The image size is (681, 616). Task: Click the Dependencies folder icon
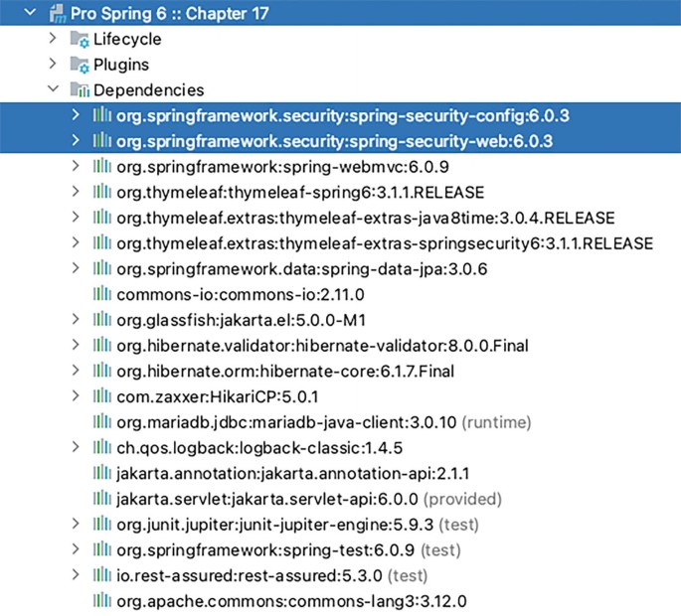(80, 90)
